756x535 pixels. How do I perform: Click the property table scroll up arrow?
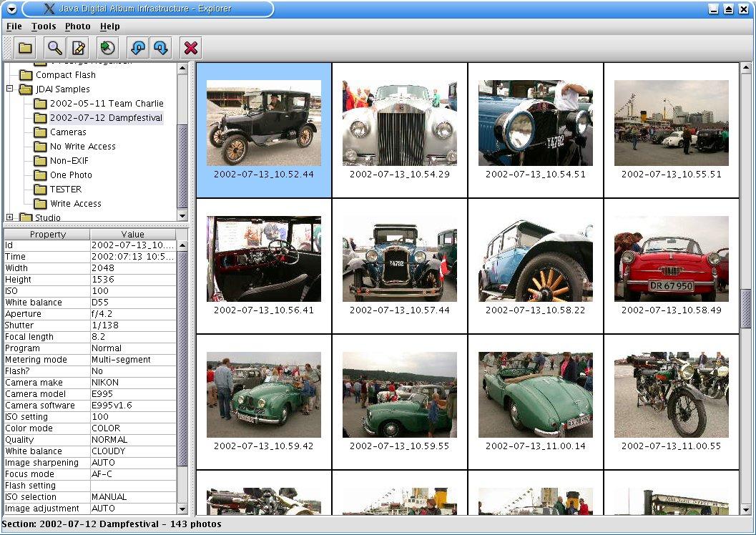pyautogui.click(x=182, y=245)
